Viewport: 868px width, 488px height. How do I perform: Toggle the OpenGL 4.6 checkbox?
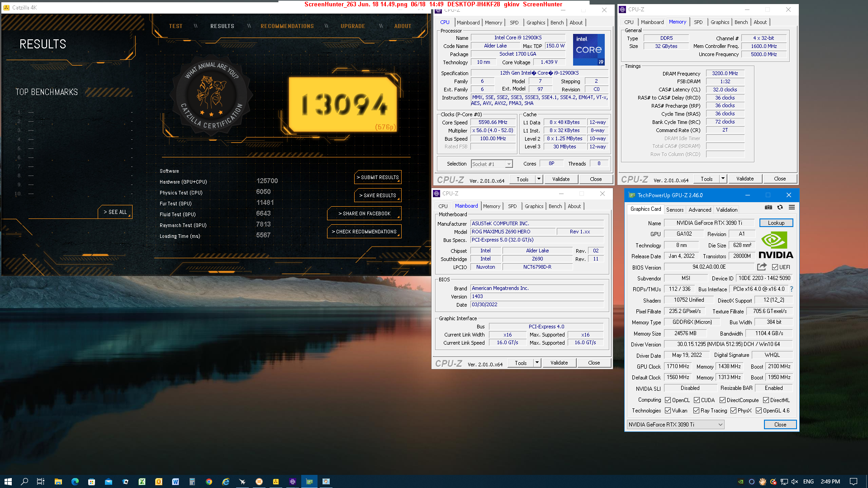[759, 411]
